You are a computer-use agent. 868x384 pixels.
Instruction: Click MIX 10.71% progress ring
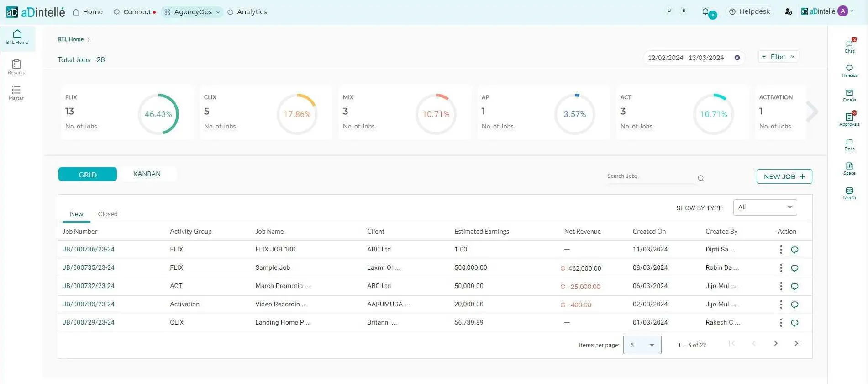436,114
